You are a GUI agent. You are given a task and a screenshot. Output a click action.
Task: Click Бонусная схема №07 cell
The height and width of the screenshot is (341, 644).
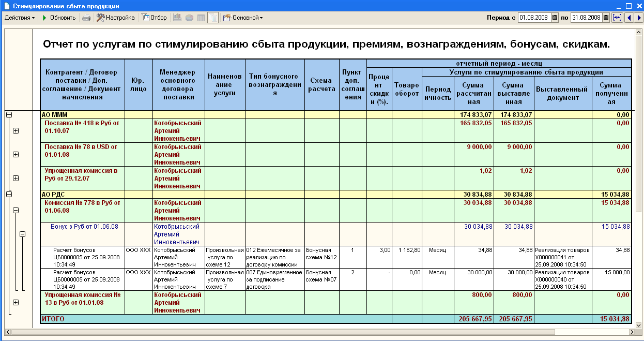322,279
